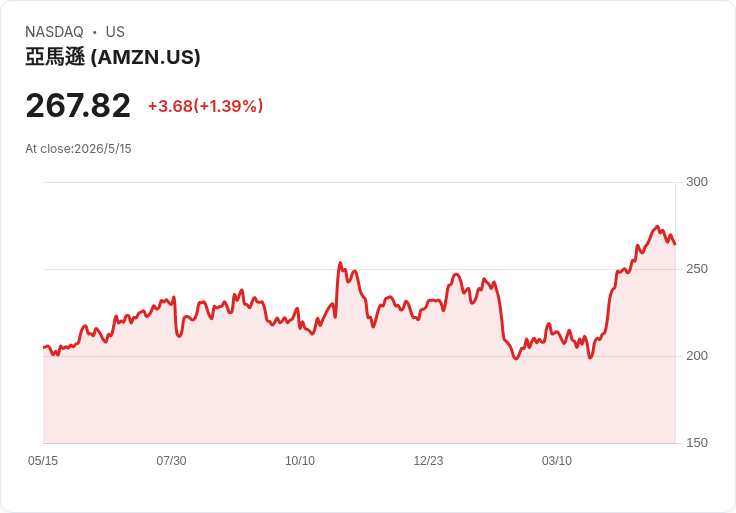
Task: Click the At close:2026/5/15 timestamp
Action: click(78, 149)
